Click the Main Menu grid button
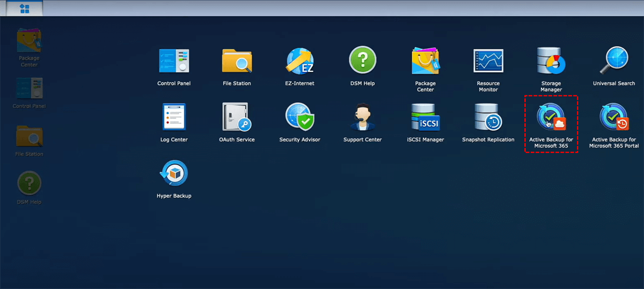The width and height of the screenshot is (644, 289). [x=24, y=9]
